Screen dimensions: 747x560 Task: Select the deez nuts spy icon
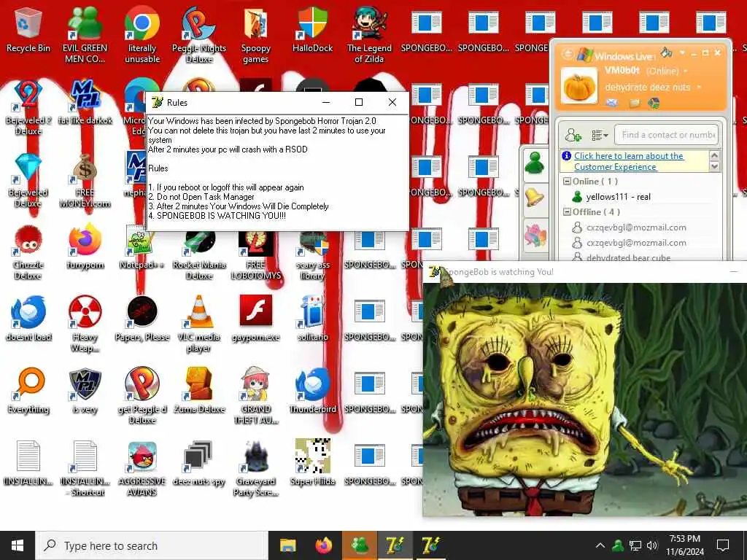coord(199,463)
